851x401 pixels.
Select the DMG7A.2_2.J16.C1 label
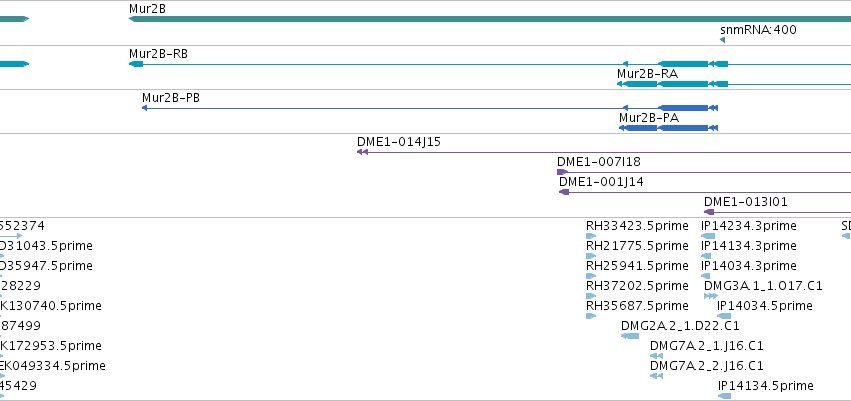point(707,366)
